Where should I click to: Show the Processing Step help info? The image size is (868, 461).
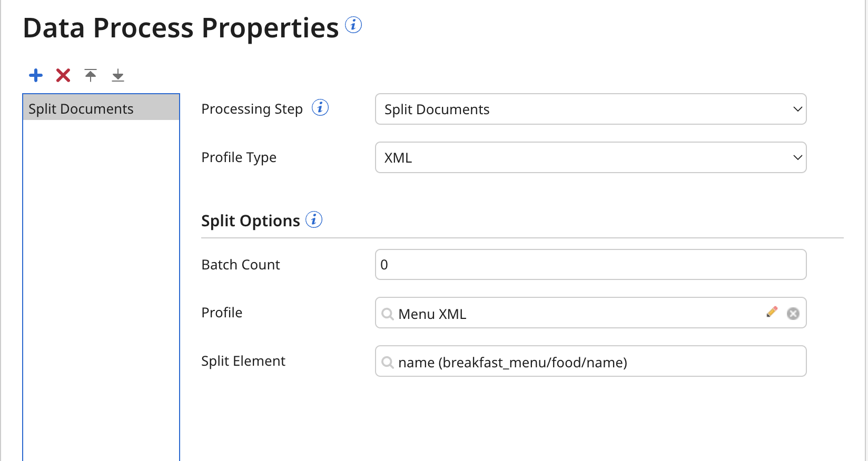(320, 107)
